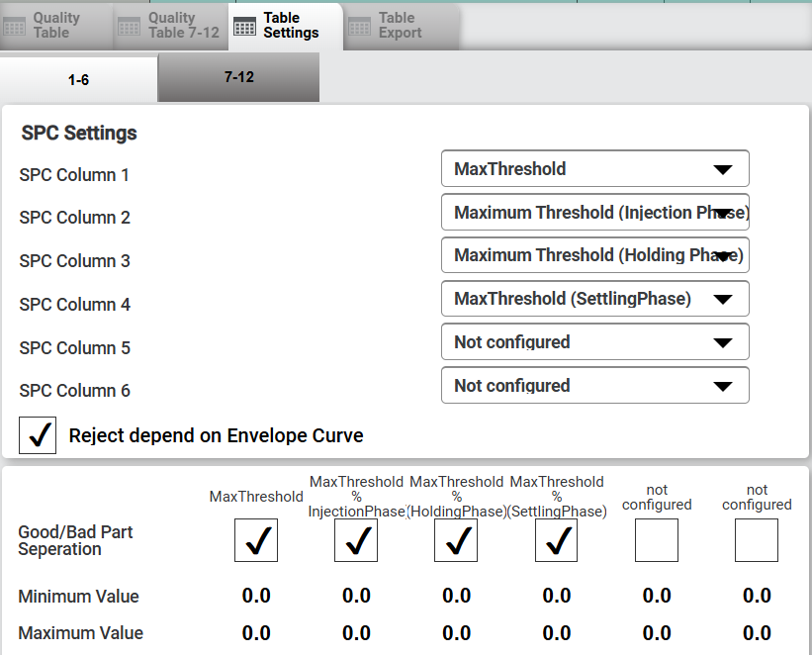Click the Table Settings tab icon
The image size is (812, 655).
(x=245, y=27)
